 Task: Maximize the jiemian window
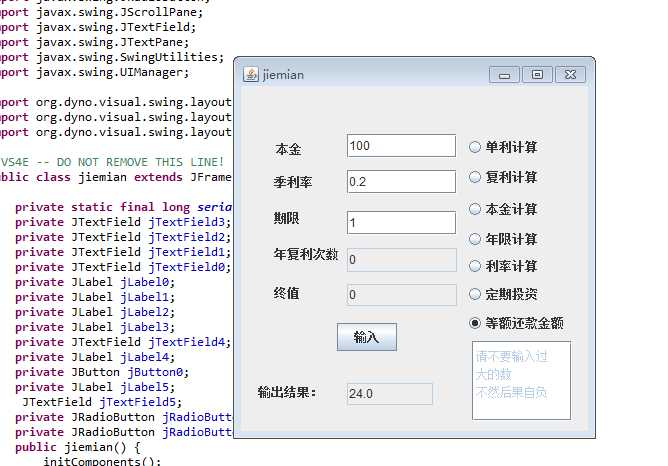(537, 75)
